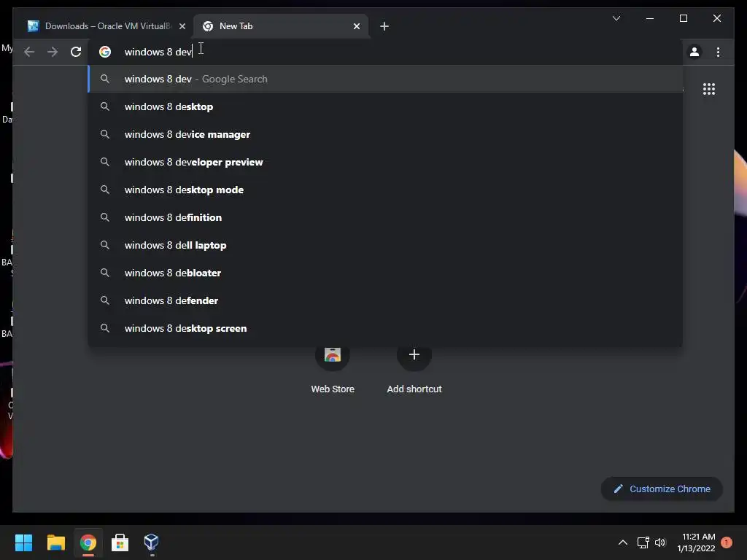Choose the "windows 8 desktop" suggestion

385,106
